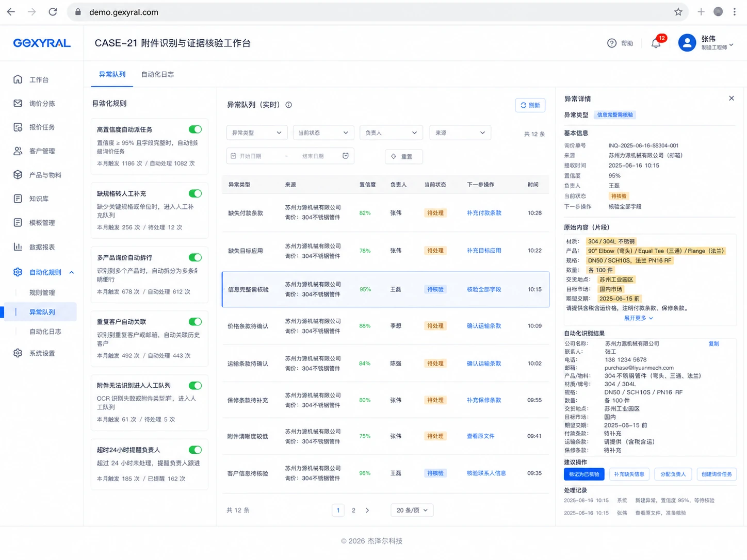Turn off the 重复客户自动关联 switch
747x560 pixels.
click(x=195, y=322)
